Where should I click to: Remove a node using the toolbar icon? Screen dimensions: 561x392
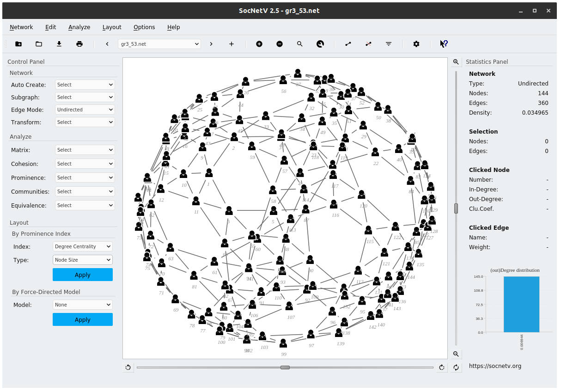pos(280,44)
